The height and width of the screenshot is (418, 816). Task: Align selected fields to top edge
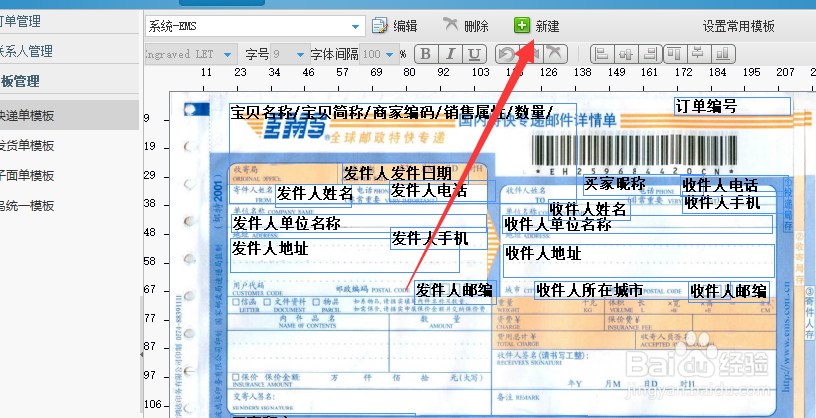pyautogui.click(x=675, y=54)
